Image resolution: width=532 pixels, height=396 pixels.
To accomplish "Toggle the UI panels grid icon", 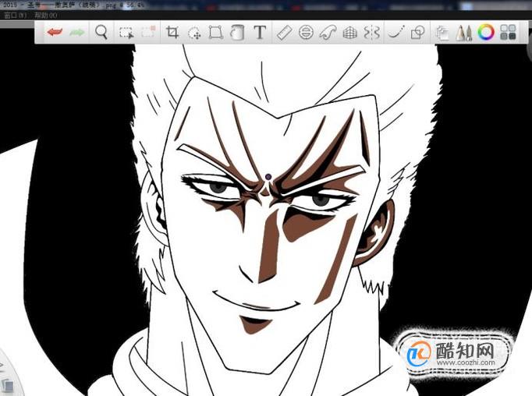I will click(x=508, y=32).
